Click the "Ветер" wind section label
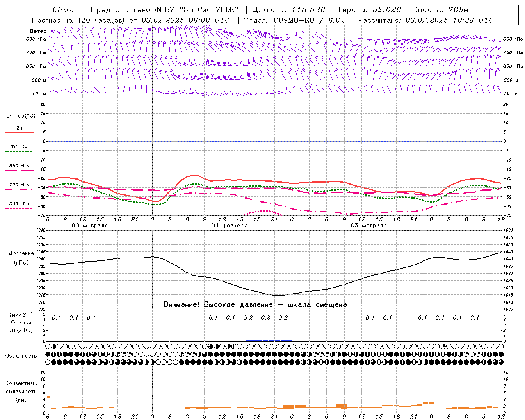Viewport: 525px width, 420px height. (38, 31)
